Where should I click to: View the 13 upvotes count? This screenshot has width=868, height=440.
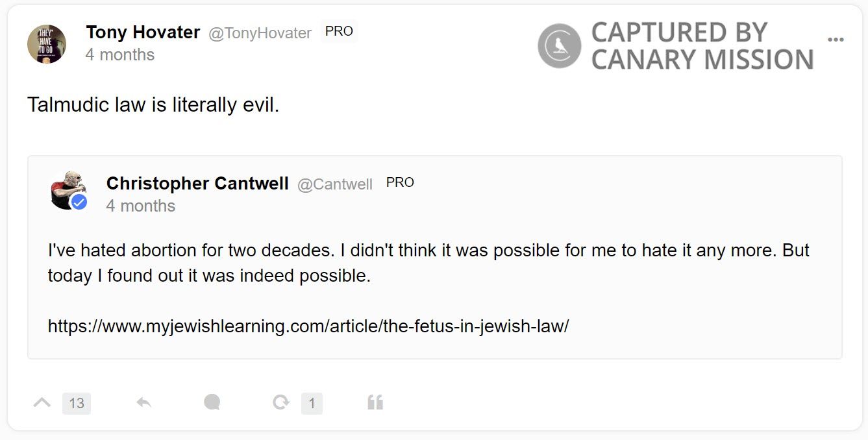[x=77, y=404]
